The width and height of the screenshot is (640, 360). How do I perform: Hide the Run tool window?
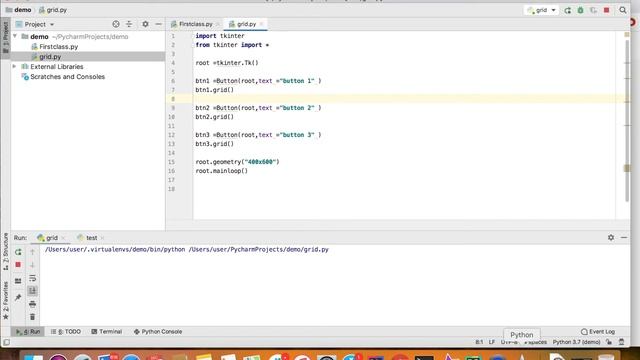click(624, 237)
